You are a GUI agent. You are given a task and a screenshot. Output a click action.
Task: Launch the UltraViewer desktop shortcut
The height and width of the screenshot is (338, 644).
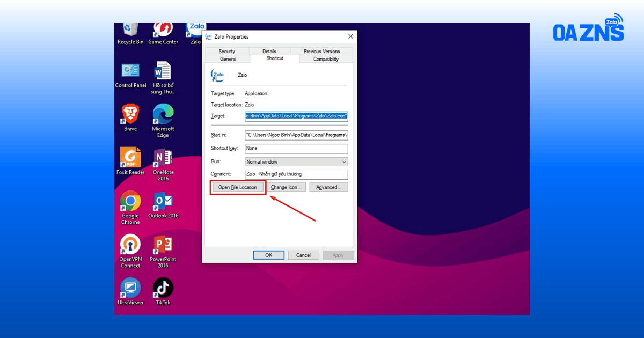point(130,292)
